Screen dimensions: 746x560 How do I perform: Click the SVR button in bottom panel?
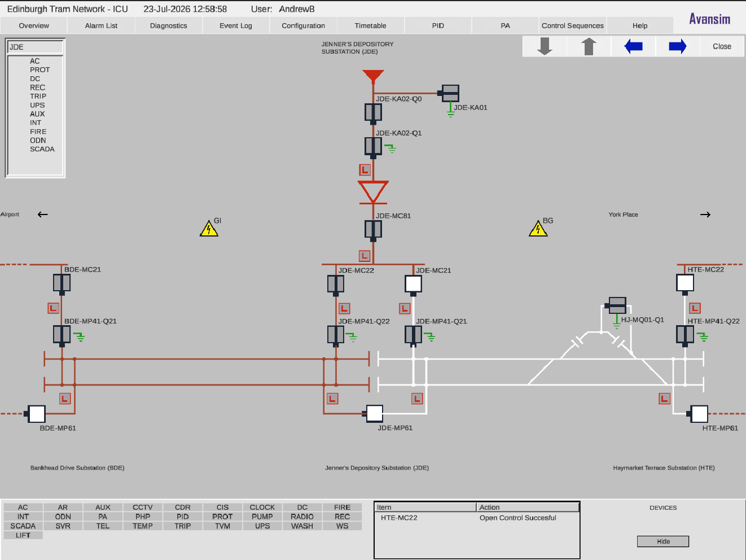[x=63, y=526]
